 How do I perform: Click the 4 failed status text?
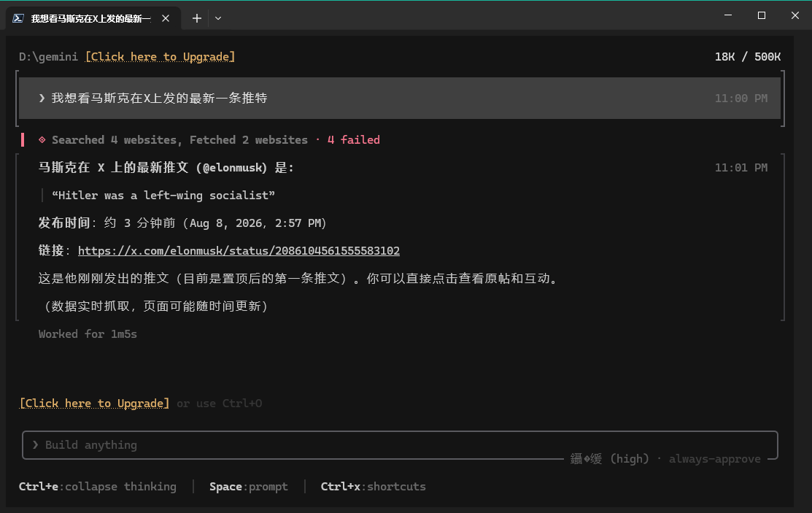(x=354, y=140)
